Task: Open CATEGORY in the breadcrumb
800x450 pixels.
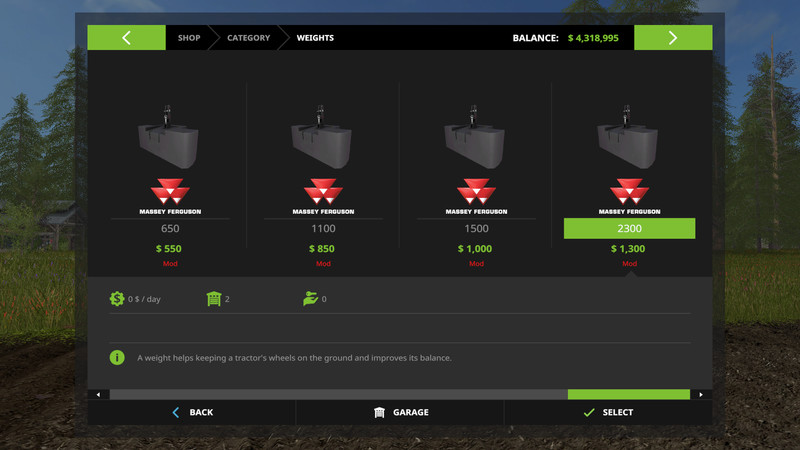Action: click(x=248, y=38)
